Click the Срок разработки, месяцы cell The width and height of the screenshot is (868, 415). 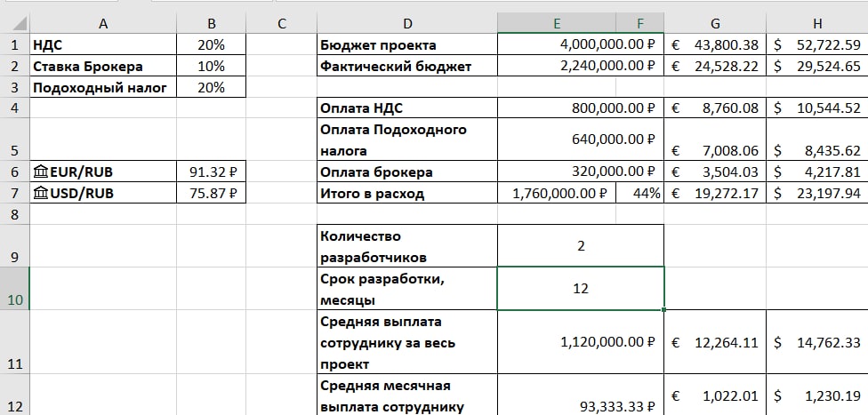click(x=407, y=289)
